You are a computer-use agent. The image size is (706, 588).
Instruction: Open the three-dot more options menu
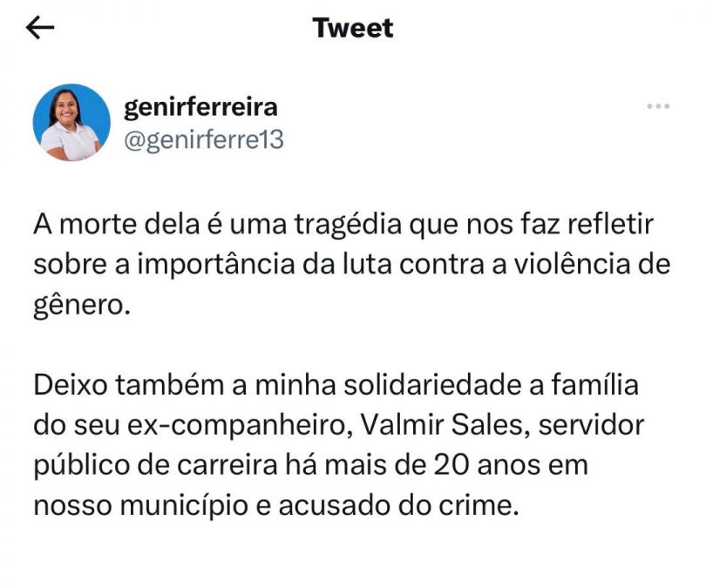657,106
